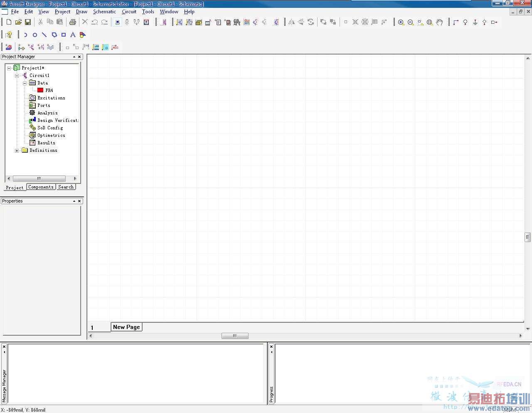Expand the Definitions folder
532x413 pixels.
[x=17, y=151]
